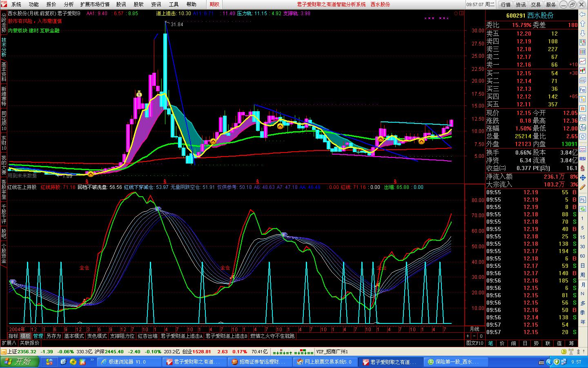Click the blue four-way move arrows icon

(x=582, y=177)
